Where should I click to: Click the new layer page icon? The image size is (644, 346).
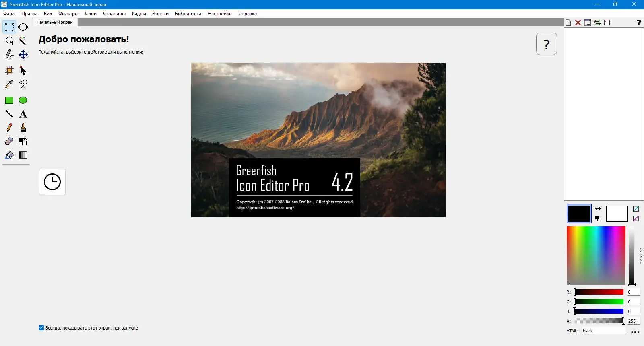coord(568,23)
